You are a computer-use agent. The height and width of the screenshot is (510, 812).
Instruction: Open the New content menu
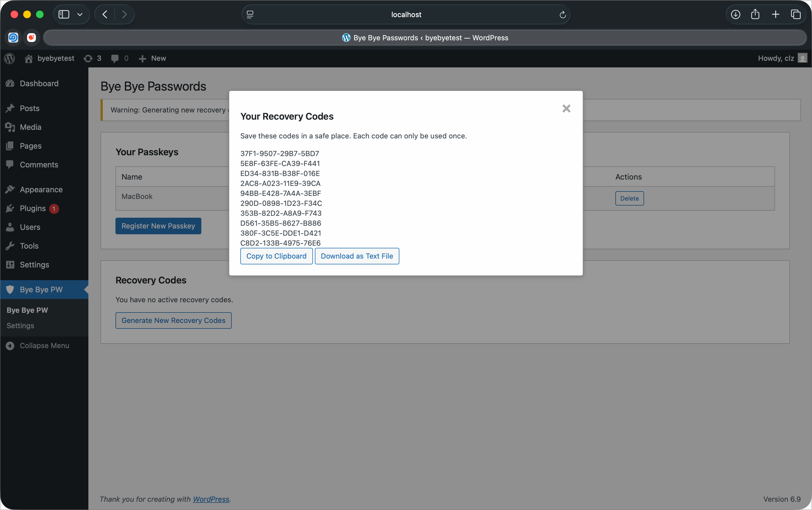pos(152,58)
